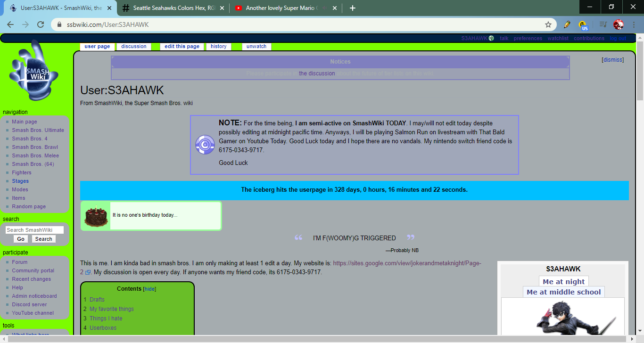
Task: Open a new browser tab
Action: 353,8
